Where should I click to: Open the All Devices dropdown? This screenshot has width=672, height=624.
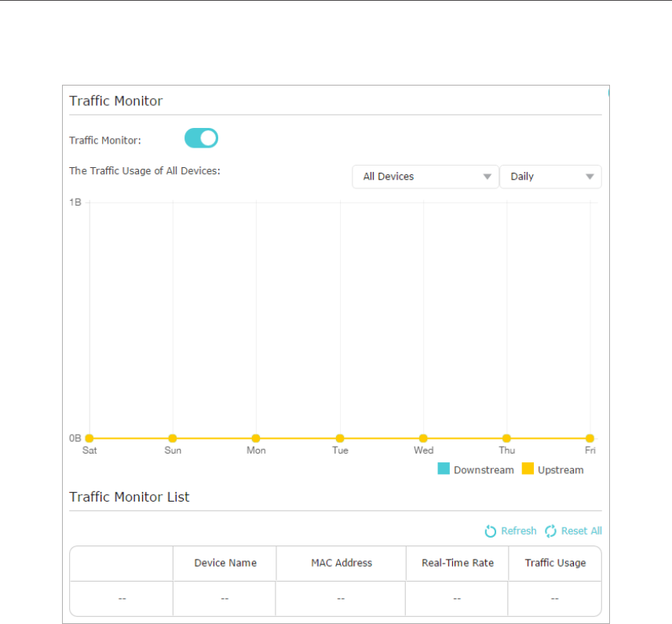coord(425,177)
